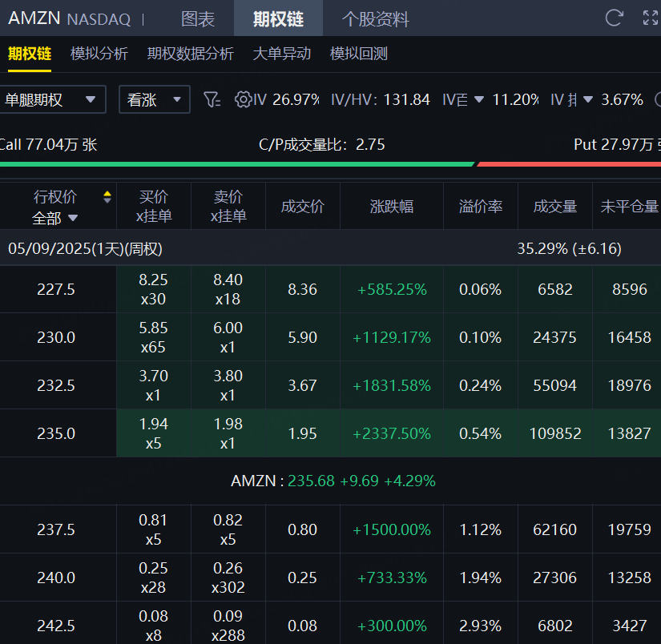Viewport: 661px width, 644px height.
Task: Open the 看涨 call/put dropdown
Action: pyautogui.click(x=154, y=99)
